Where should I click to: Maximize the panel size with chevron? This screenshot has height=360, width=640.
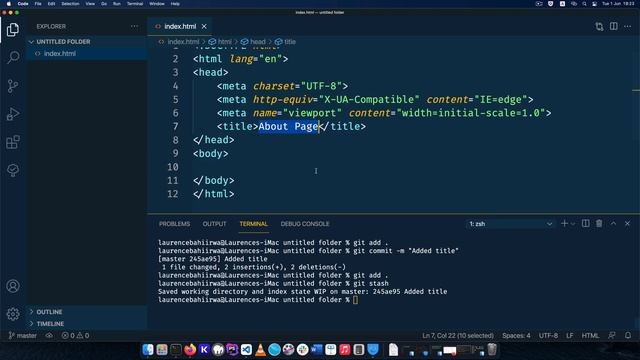[x=613, y=223]
